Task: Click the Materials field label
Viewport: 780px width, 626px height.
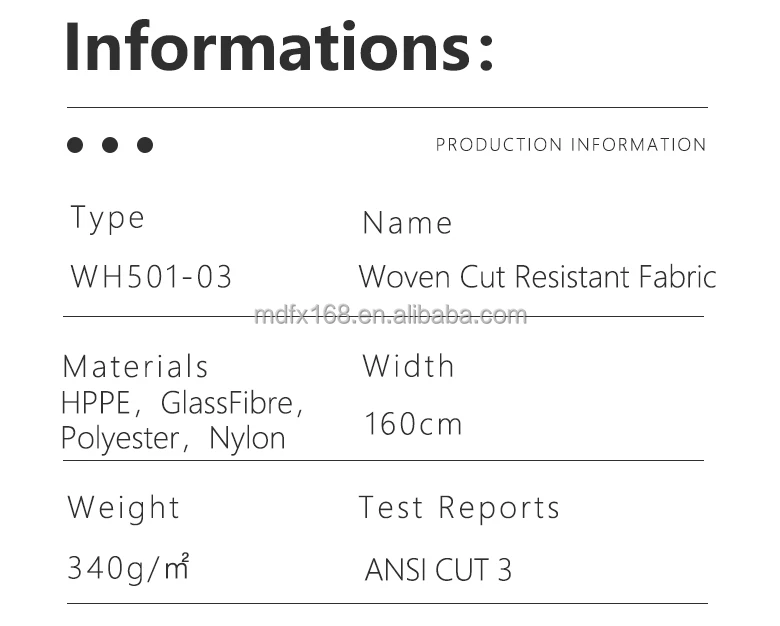Action: tap(136, 366)
